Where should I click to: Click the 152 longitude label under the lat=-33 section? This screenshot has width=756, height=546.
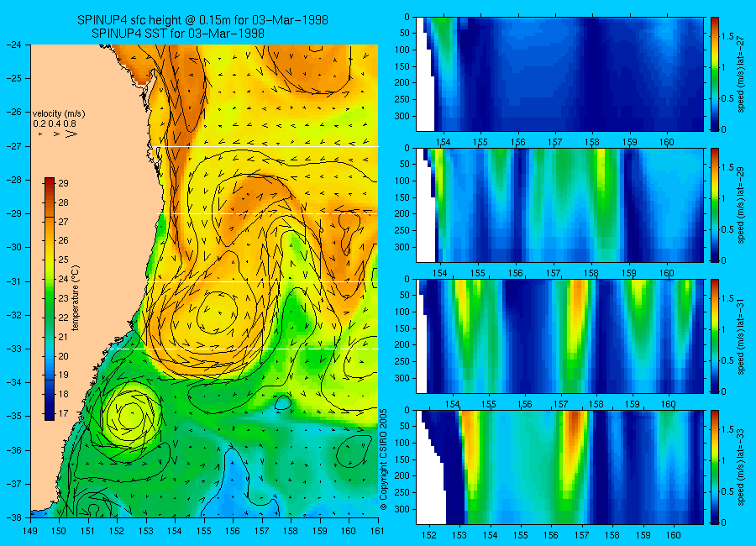(x=429, y=535)
